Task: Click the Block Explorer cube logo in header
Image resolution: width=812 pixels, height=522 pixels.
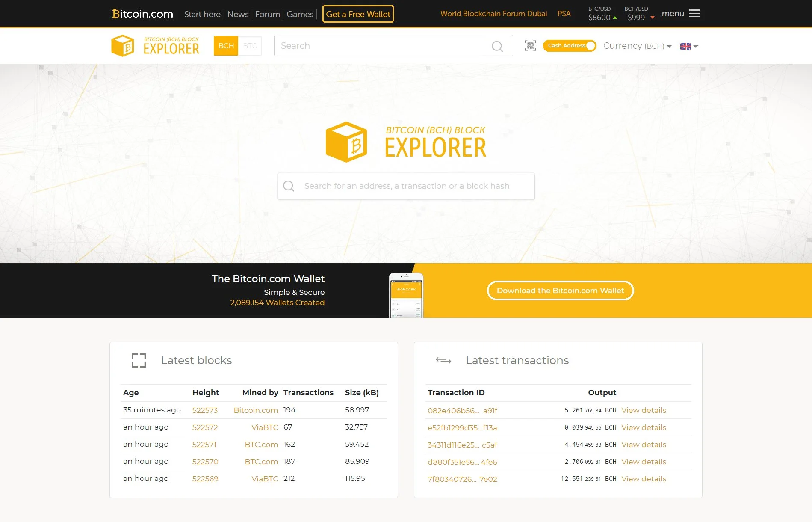Action: pos(123,46)
